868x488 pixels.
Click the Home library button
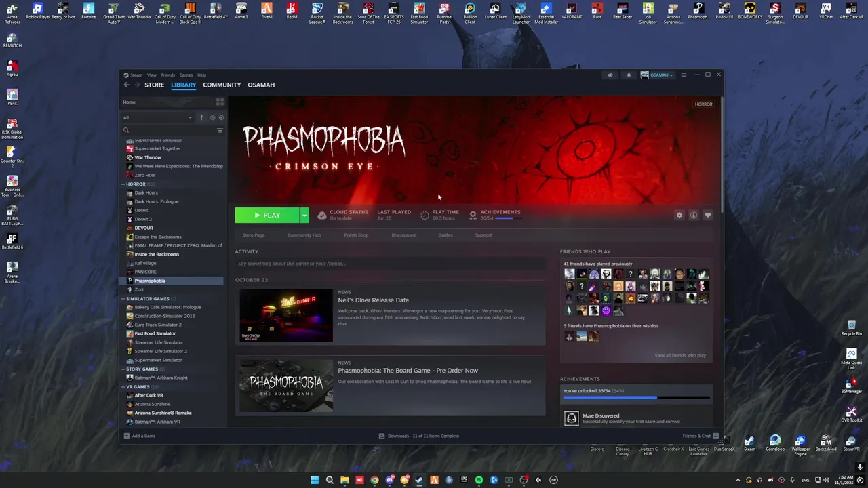pos(167,102)
